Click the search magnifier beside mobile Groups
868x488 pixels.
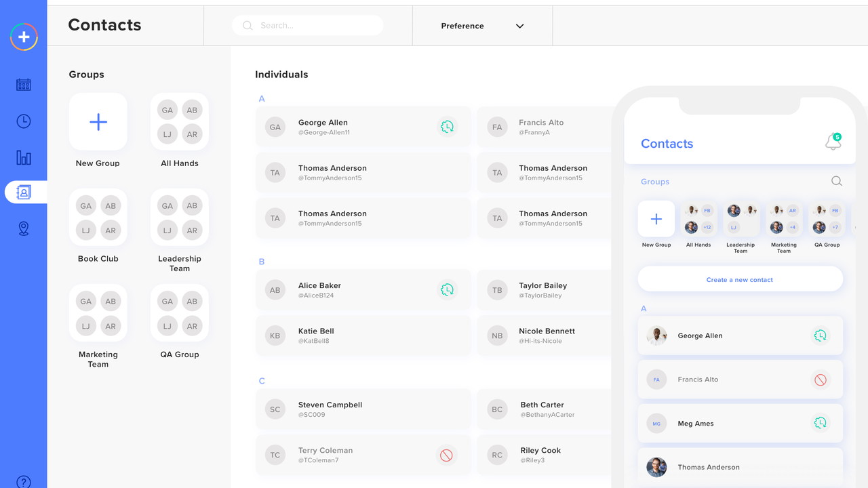836,181
